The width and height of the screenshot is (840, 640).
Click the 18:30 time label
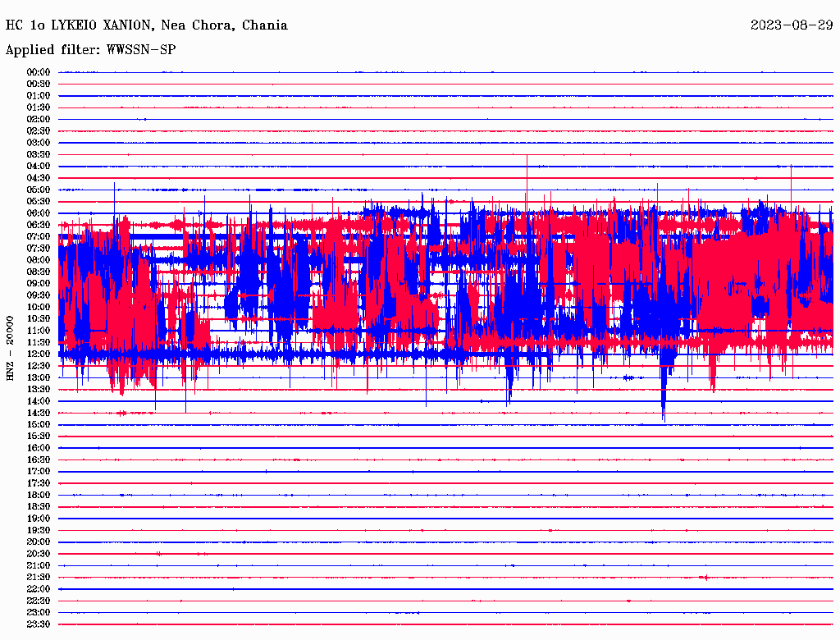39,506
